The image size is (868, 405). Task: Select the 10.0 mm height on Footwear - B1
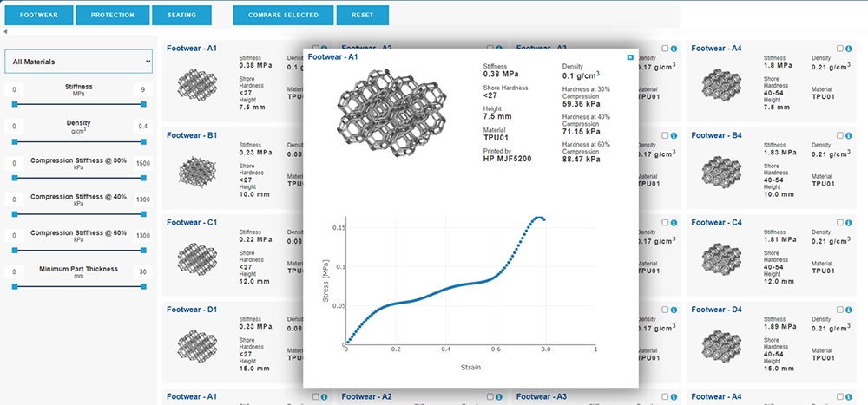coord(254,194)
